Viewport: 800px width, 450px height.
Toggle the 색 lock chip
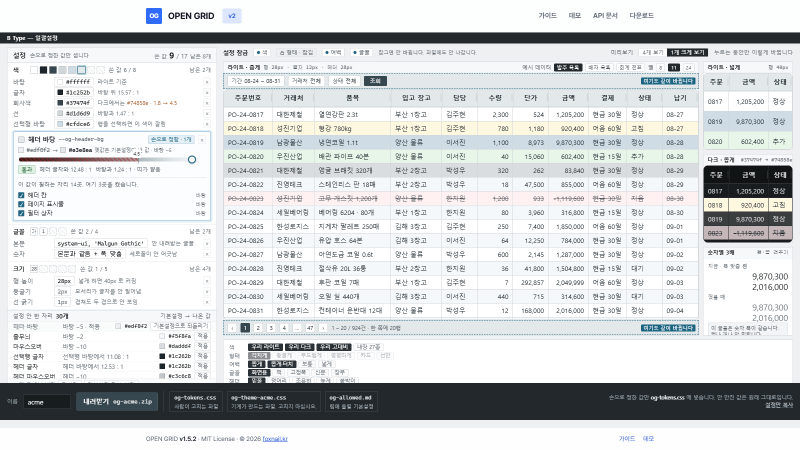(262, 53)
